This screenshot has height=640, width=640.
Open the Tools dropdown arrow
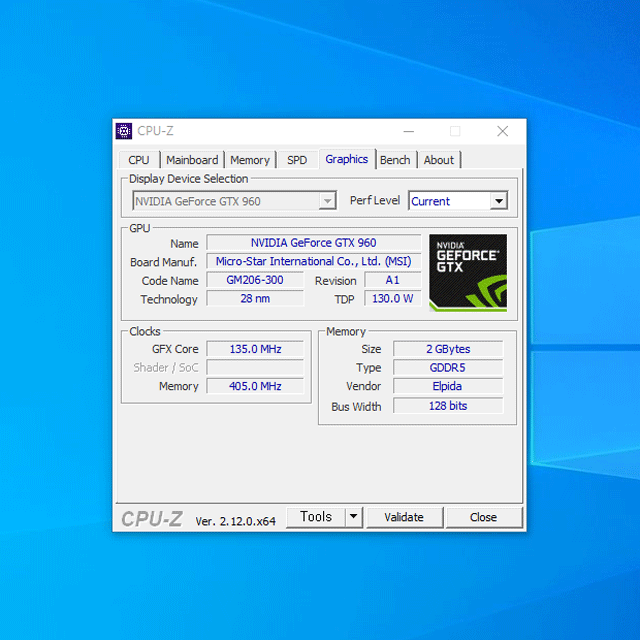(x=354, y=517)
